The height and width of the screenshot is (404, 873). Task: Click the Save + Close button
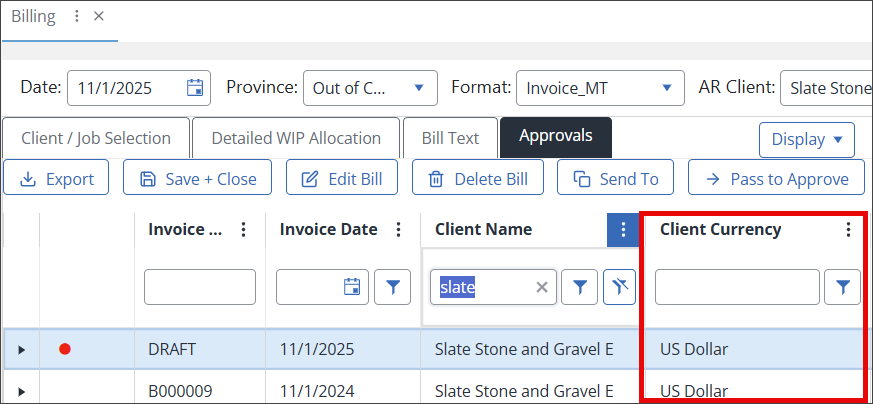pos(198,179)
